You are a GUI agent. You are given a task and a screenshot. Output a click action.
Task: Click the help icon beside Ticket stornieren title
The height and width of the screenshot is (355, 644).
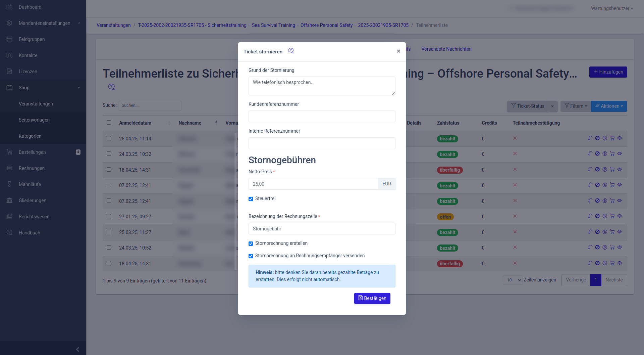point(291,51)
